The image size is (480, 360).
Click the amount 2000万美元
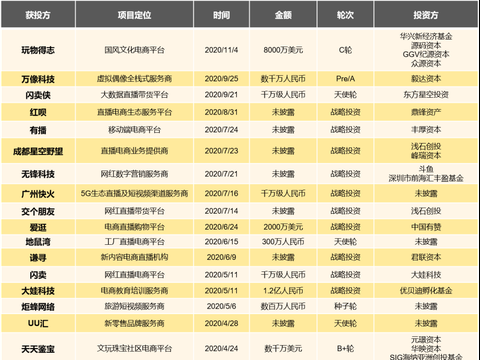(x=283, y=227)
